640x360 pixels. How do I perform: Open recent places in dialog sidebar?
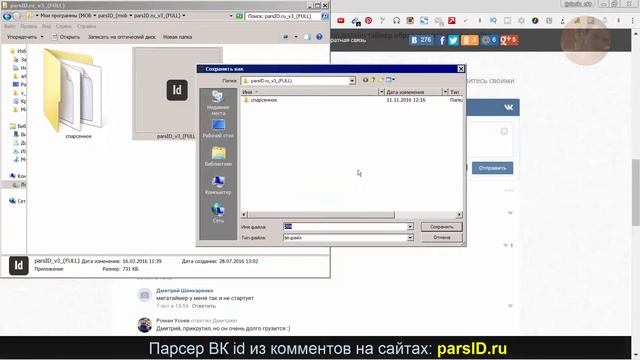point(218,103)
